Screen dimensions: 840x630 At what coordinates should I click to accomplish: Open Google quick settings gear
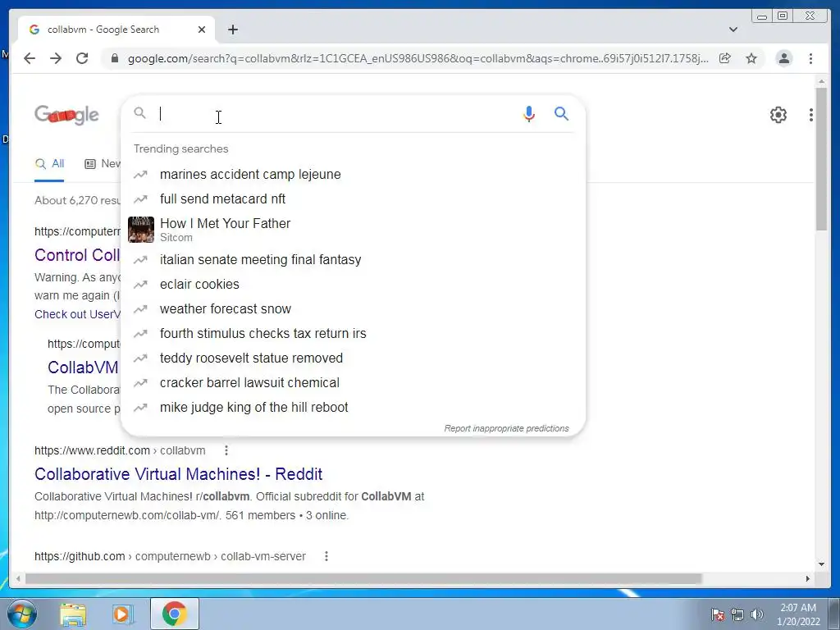coord(778,115)
